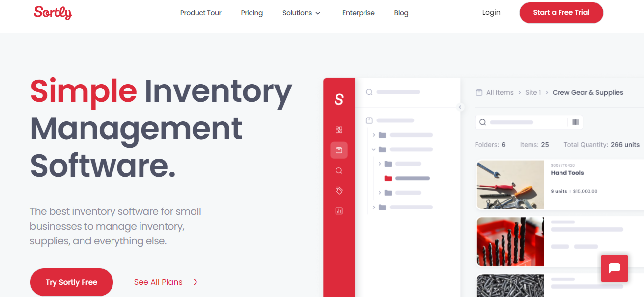Click the items search field
Viewport: 644px width, 297px height.
click(x=521, y=122)
